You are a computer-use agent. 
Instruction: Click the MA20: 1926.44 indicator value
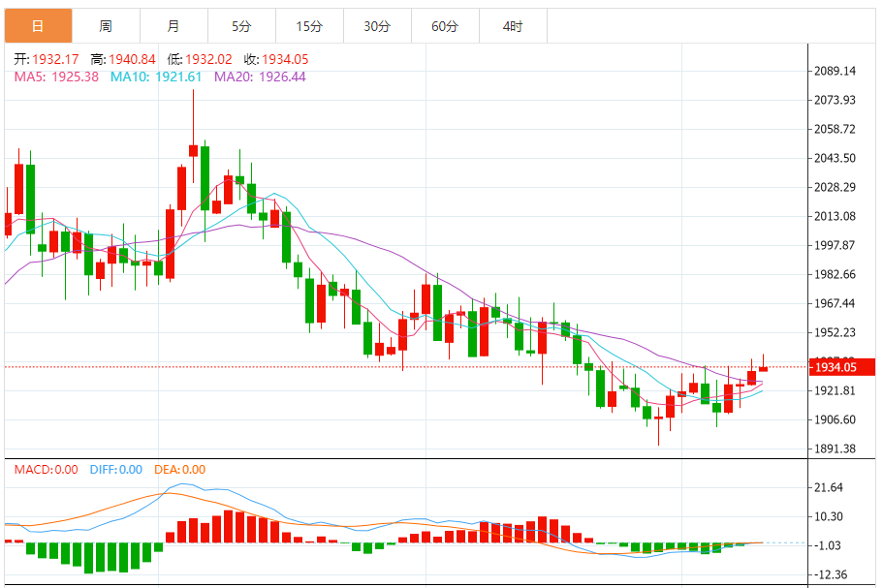click(260, 77)
